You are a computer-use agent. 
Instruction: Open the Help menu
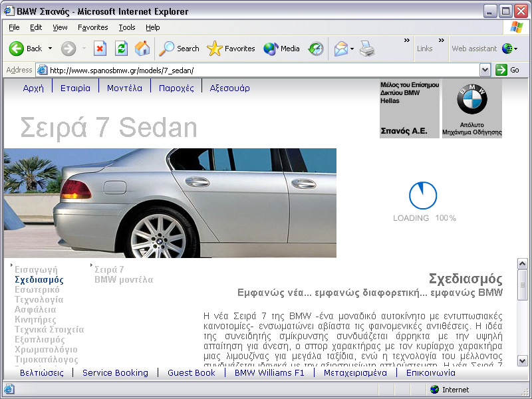pos(153,27)
